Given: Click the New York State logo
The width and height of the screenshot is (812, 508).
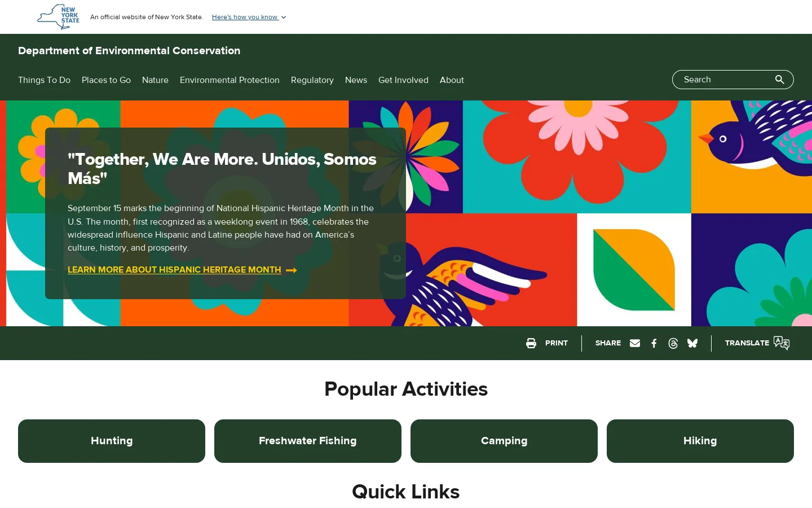Looking at the screenshot, I should tap(59, 17).
